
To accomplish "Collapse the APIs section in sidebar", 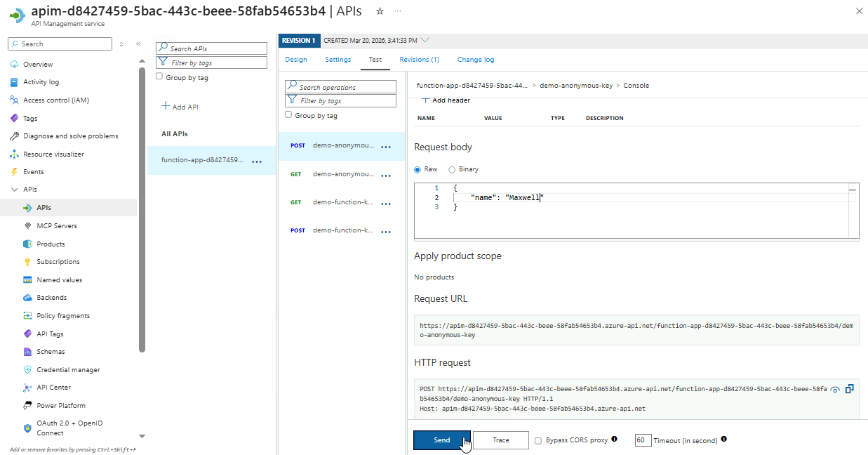I will click(x=15, y=190).
